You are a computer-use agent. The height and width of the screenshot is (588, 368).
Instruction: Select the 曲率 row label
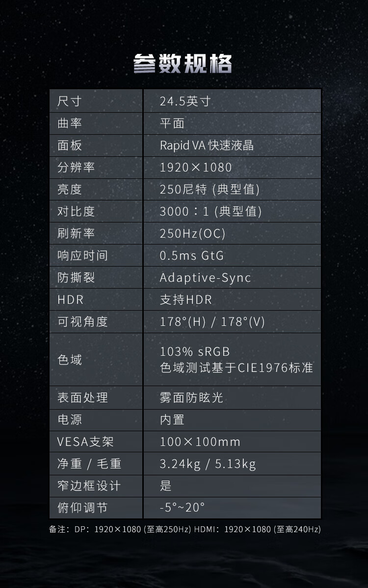coord(69,123)
